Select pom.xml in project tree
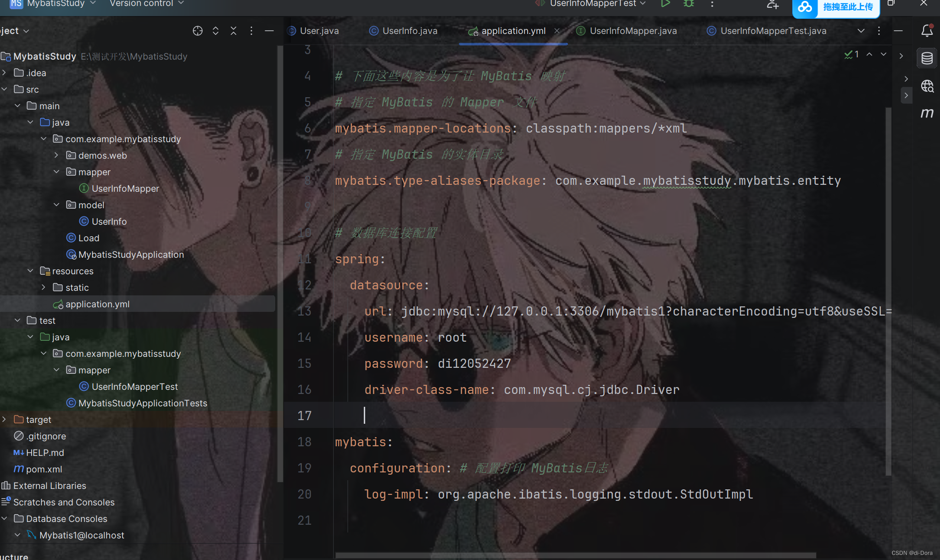Screen dimensions: 940x560 (x=44, y=469)
